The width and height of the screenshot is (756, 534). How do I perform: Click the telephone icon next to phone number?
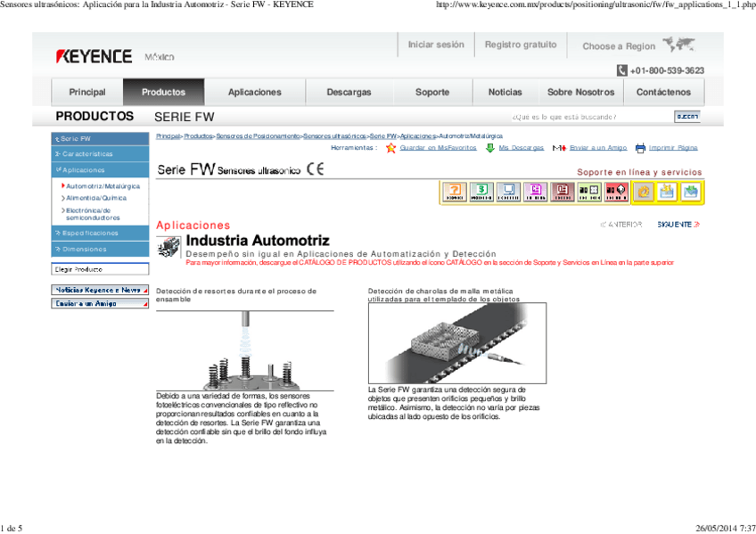coord(622,70)
